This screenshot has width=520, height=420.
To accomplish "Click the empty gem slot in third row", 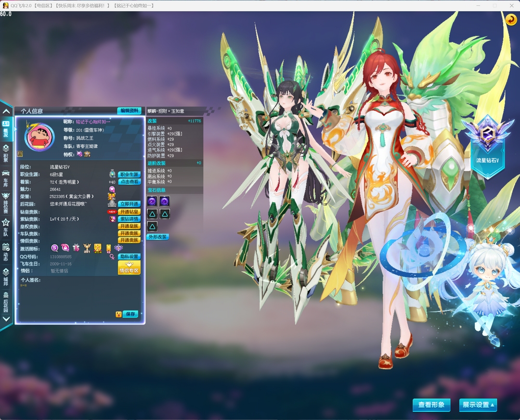I will [152, 227].
